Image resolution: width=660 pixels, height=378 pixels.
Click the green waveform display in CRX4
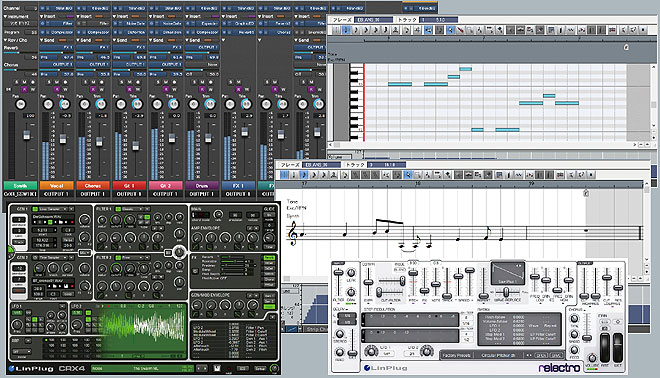pyautogui.click(x=143, y=332)
